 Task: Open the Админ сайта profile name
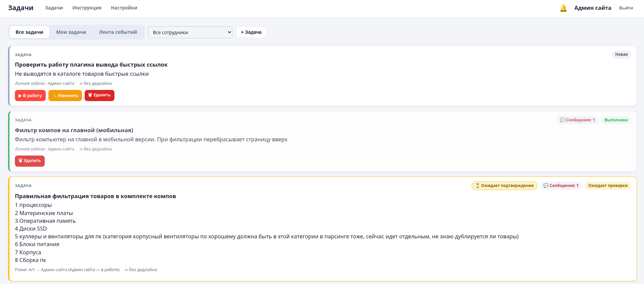pos(593,8)
